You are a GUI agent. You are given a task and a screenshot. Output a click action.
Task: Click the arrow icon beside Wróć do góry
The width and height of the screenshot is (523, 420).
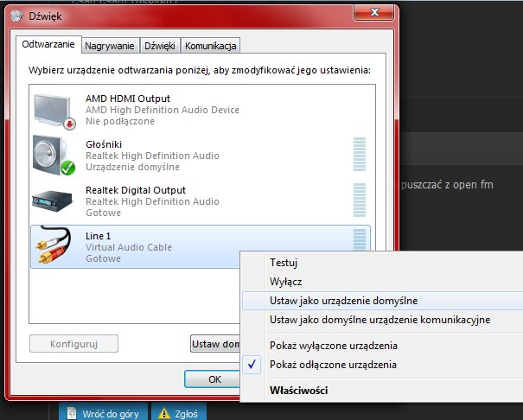pyautogui.click(x=72, y=414)
